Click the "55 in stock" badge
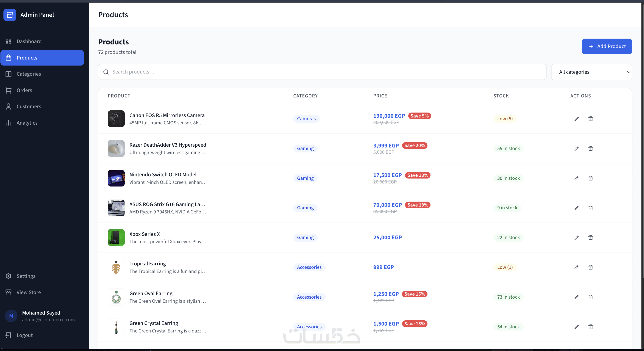Screen dimensions: 644x351 [x=508, y=149]
